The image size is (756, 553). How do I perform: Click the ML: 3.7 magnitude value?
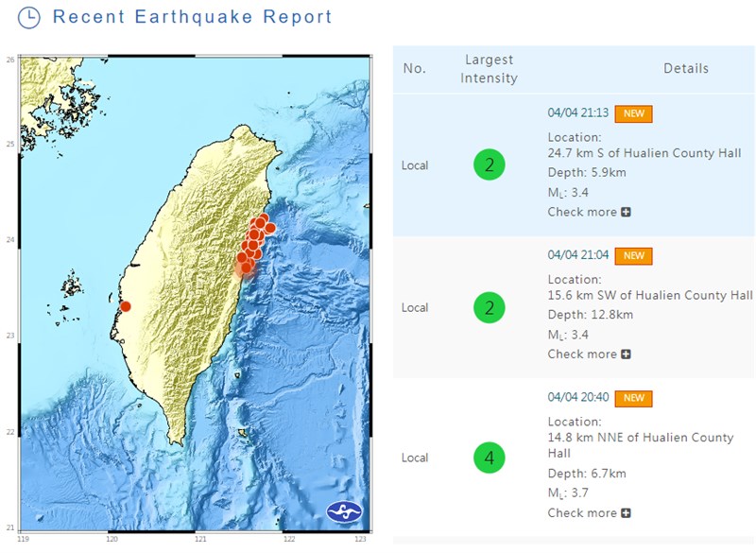click(x=568, y=493)
